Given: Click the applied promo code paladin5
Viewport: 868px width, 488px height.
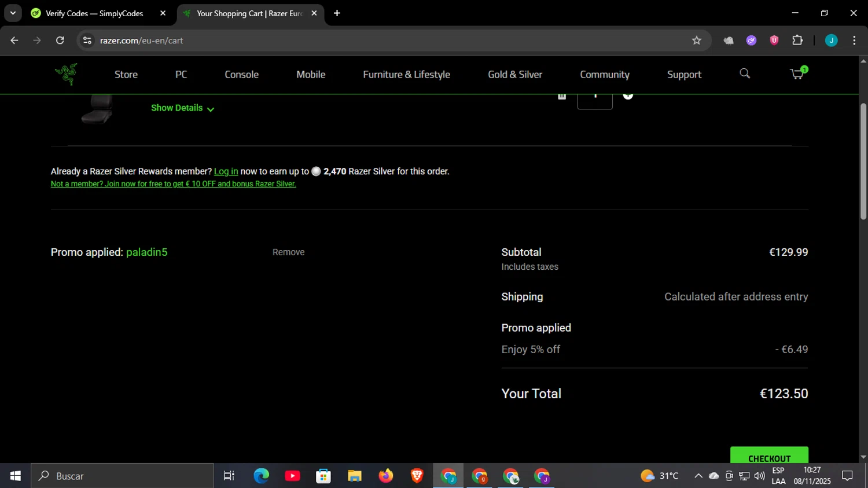Looking at the screenshot, I should click(146, 252).
